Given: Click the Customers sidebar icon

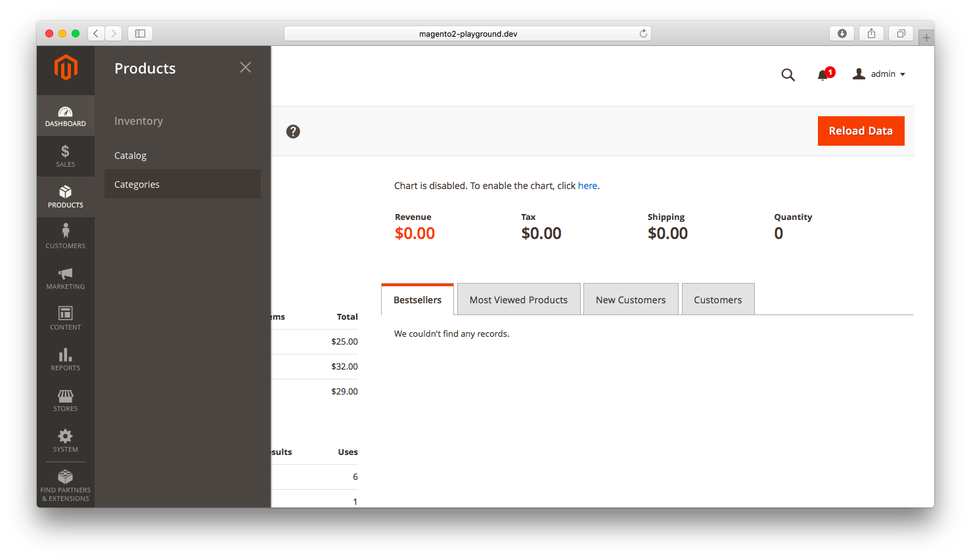Looking at the screenshot, I should point(65,236).
